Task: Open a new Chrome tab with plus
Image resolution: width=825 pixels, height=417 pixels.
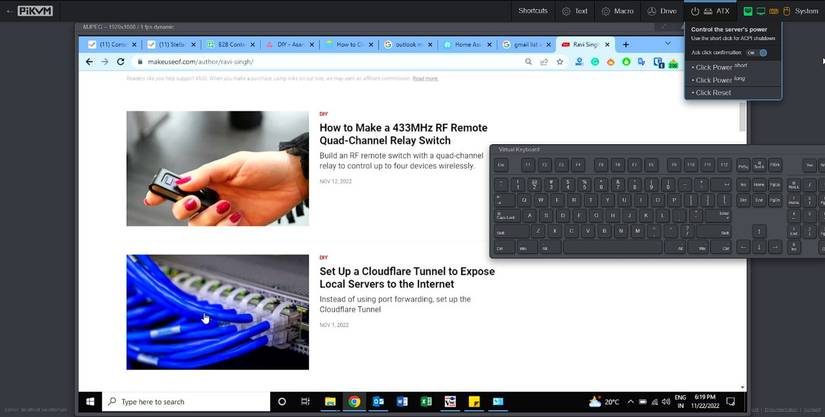Action: [x=626, y=45]
